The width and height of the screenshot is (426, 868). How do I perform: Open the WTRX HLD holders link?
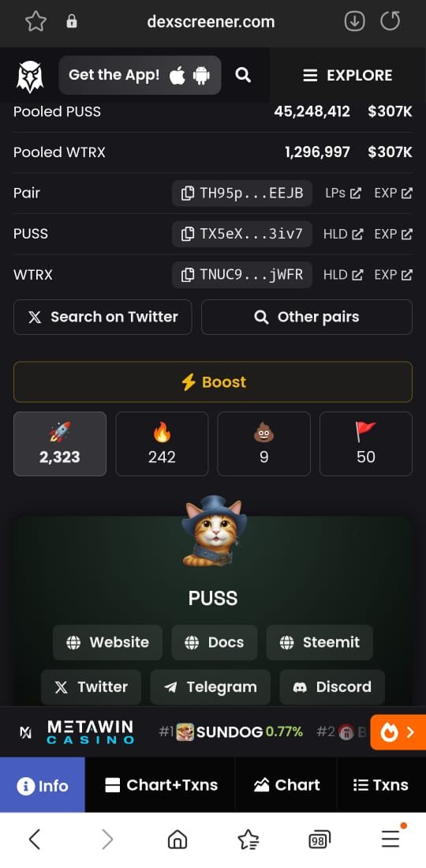(x=343, y=275)
